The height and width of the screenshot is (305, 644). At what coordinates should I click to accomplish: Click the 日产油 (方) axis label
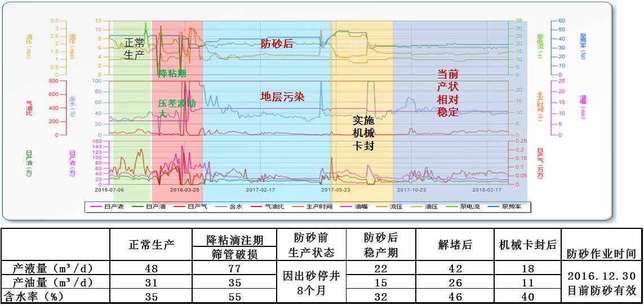point(29,163)
